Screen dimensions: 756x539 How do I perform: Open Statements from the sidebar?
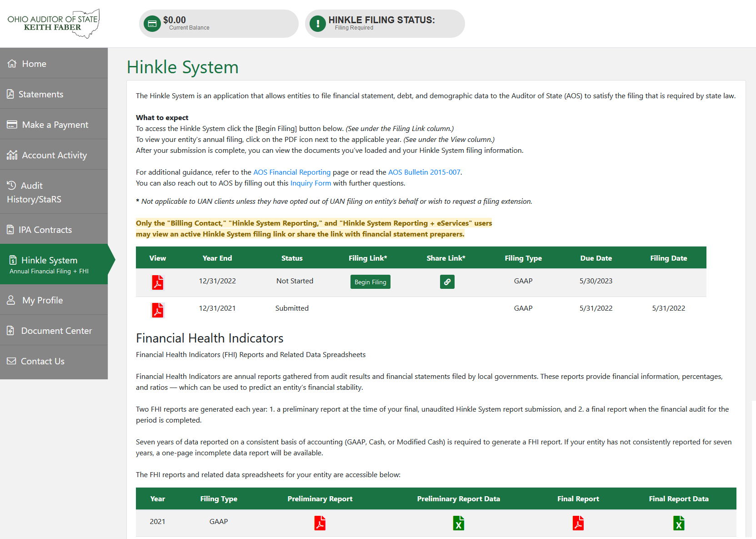(40, 94)
